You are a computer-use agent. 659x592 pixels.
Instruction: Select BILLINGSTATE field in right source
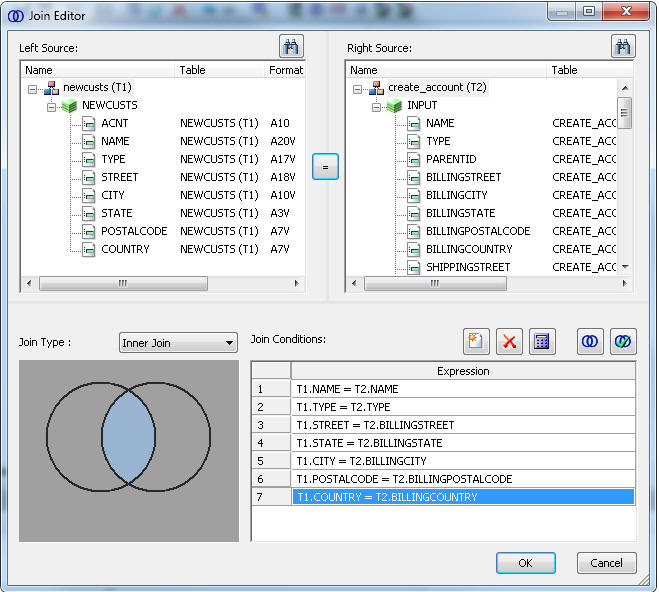[461, 213]
